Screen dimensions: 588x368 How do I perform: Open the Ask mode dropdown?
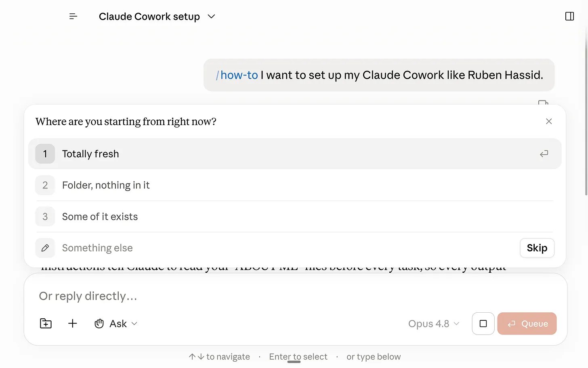[116, 324]
